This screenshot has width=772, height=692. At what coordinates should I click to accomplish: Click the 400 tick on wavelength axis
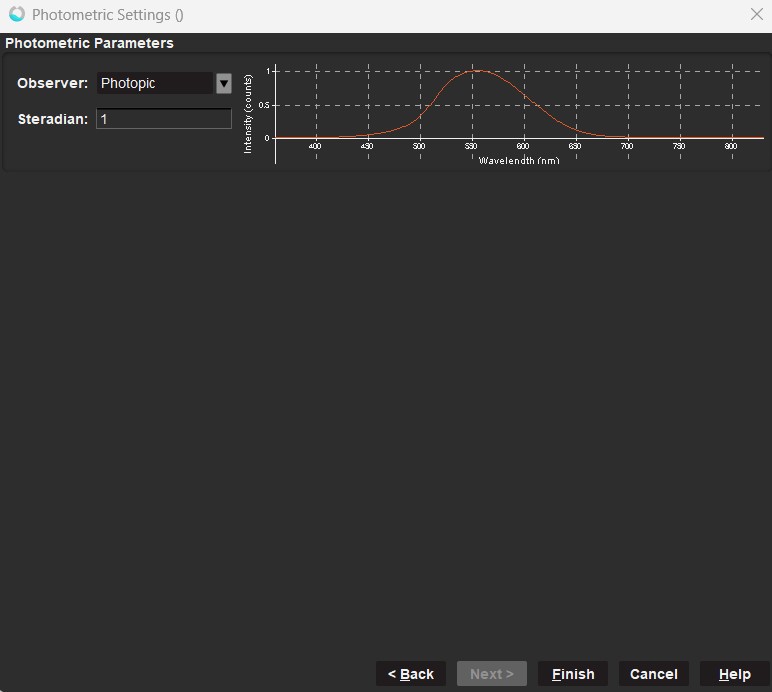[315, 147]
